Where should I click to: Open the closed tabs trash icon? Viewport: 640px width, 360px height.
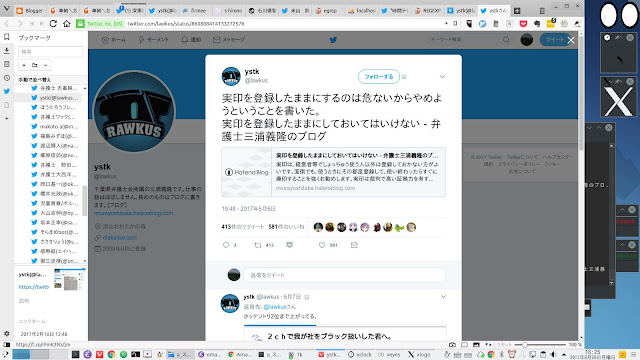(542, 11)
